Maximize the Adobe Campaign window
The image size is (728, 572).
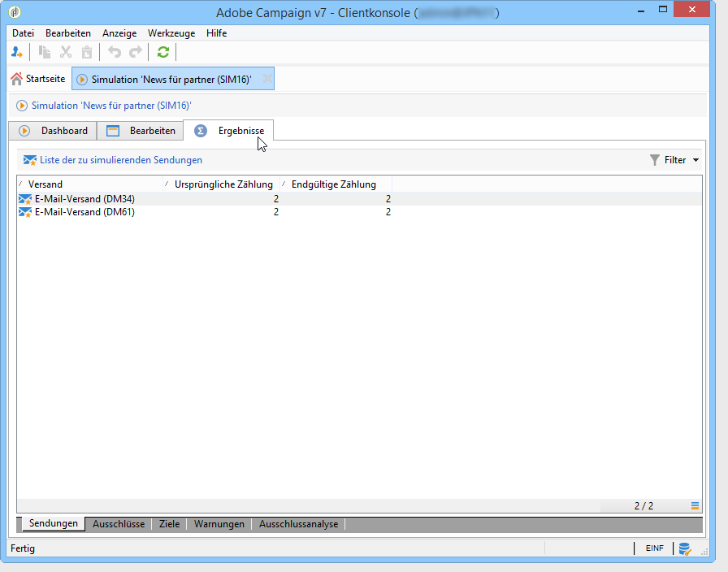click(663, 9)
